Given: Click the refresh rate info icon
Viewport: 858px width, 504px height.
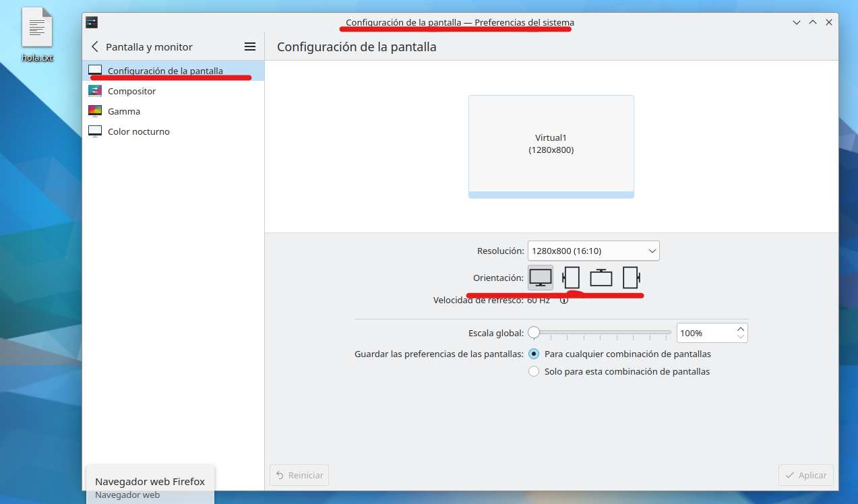Looking at the screenshot, I should coord(564,300).
